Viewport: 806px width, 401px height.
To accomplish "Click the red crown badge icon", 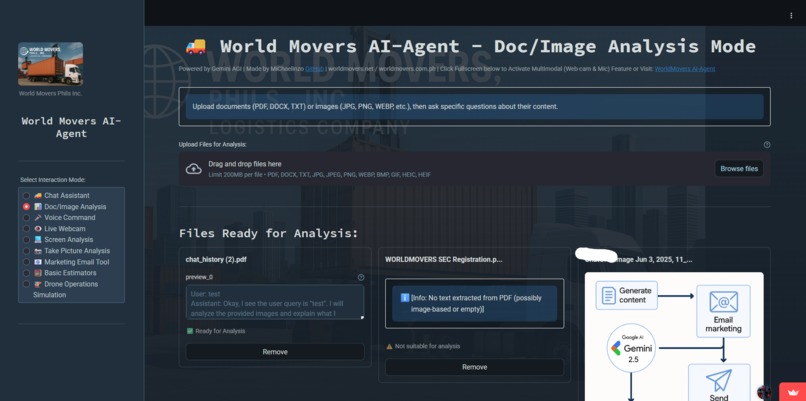I will click(x=792, y=392).
